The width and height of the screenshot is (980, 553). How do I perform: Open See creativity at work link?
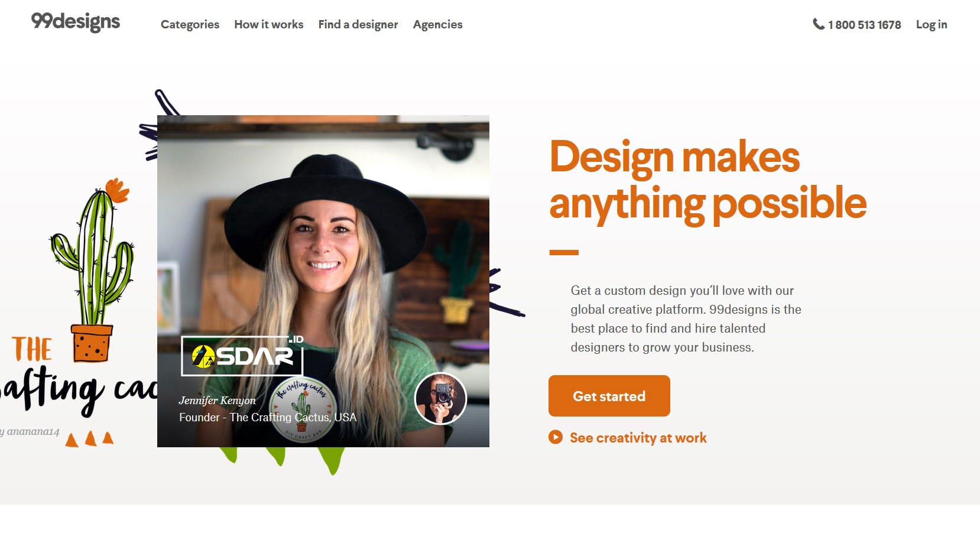click(638, 438)
